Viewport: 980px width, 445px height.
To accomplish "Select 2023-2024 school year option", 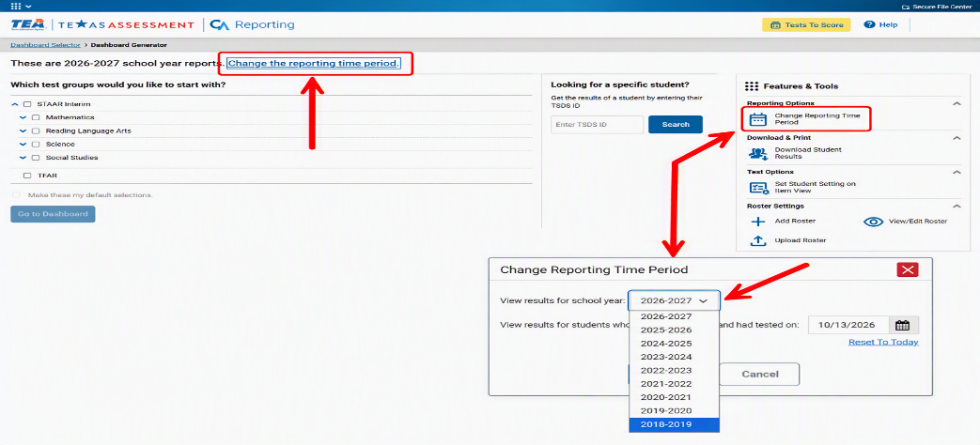I will (675, 357).
